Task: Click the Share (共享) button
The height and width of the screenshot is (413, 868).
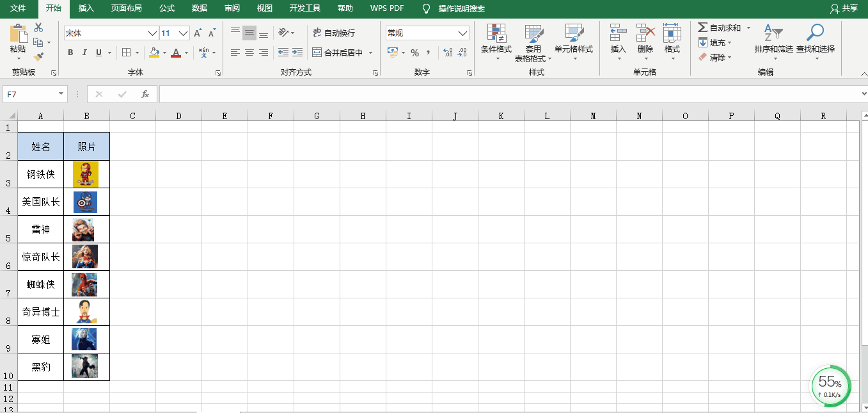Action: 843,8
